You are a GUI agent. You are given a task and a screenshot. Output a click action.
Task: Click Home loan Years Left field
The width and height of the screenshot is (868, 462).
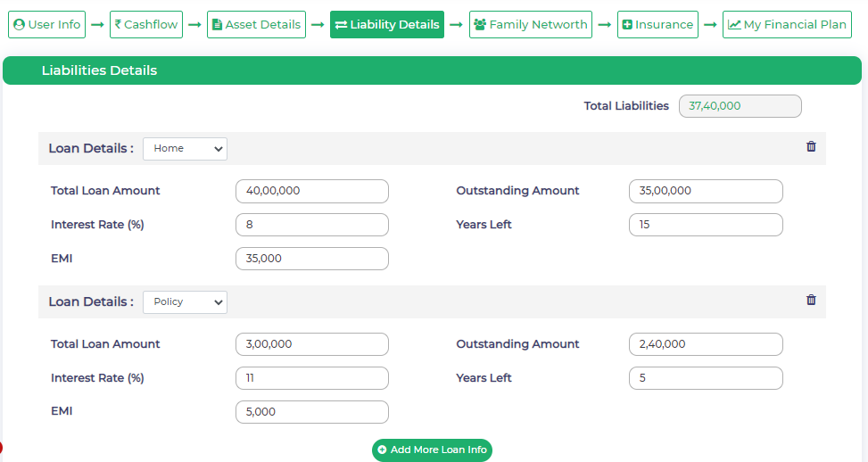(x=706, y=225)
